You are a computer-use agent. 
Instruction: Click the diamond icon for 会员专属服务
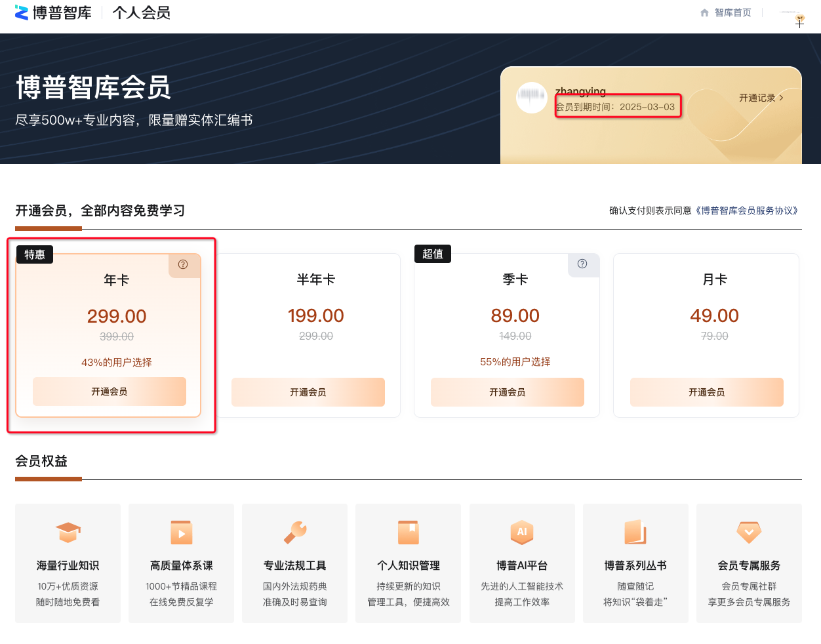click(x=749, y=532)
